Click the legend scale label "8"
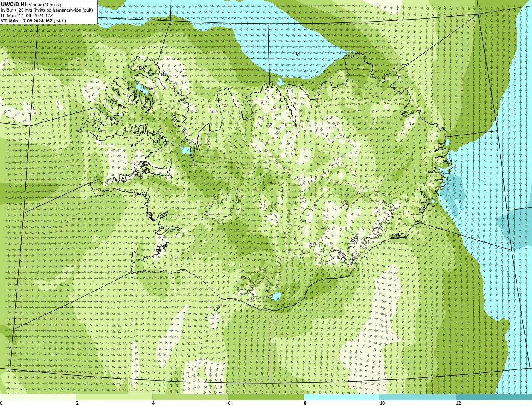The height and width of the screenshot is (406, 532). coord(305,403)
